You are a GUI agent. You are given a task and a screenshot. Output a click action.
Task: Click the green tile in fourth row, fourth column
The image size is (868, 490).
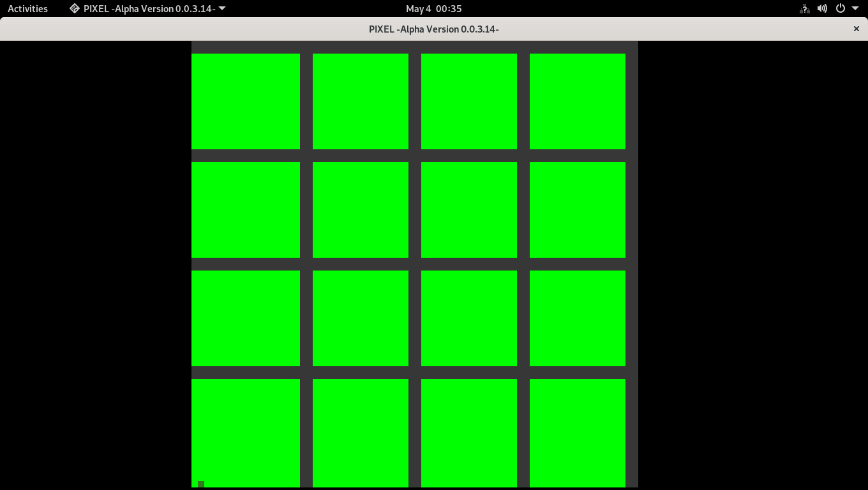pos(578,433)
